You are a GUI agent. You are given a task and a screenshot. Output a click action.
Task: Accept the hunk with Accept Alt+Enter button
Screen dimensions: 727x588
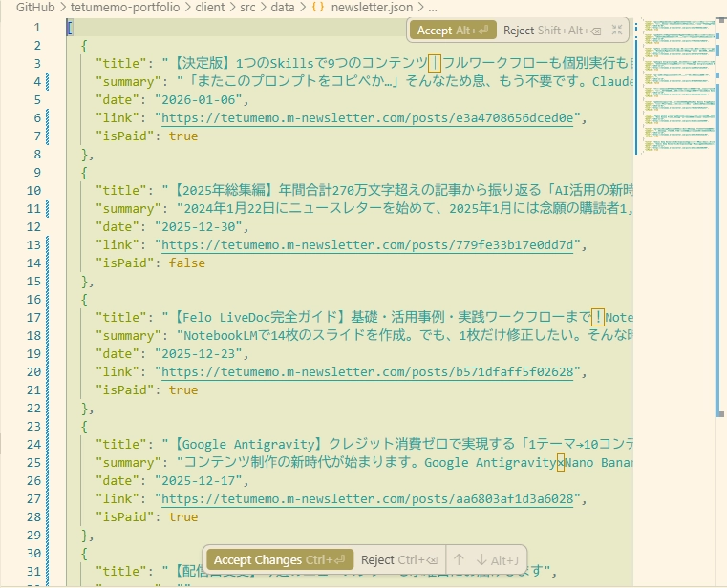tap(453, 31)
